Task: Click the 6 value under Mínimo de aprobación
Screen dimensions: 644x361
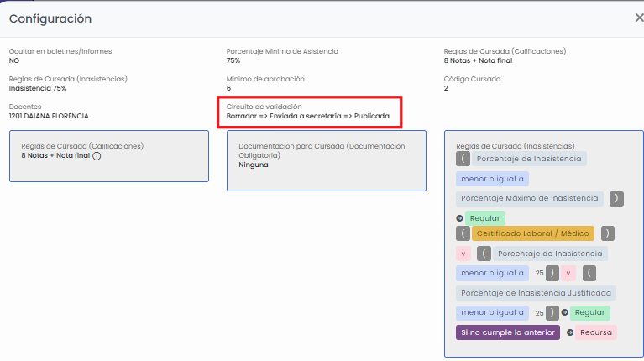Action: [228, 88]
